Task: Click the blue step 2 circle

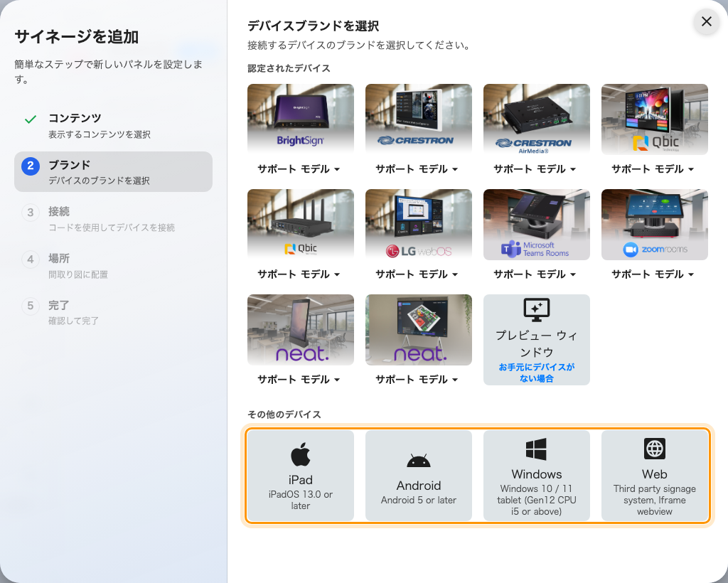Action: pos(31,166)
